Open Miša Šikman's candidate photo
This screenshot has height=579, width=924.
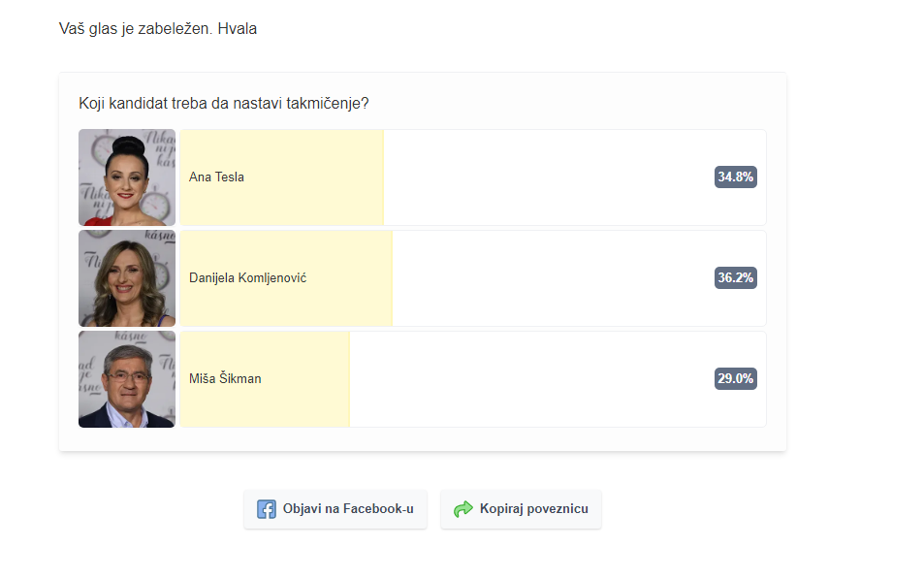click(127, 379)
